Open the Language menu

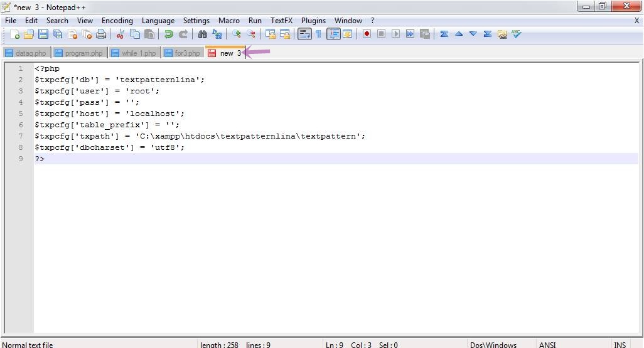pos(158,21)
